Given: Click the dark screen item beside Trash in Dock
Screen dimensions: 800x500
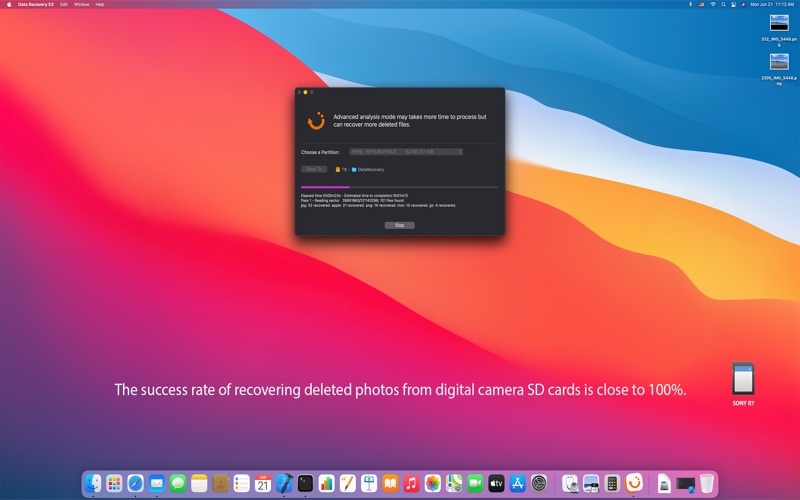Looking at the screenshot, I should (685, 484).
